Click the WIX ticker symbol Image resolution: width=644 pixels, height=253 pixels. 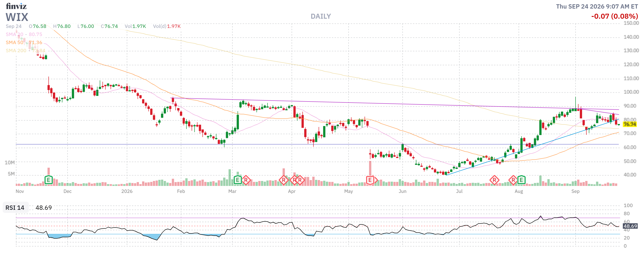coord(17,17)
